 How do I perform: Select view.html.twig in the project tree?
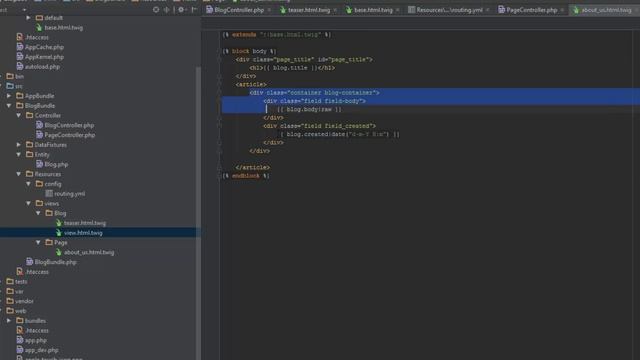(x=83, y=233)
